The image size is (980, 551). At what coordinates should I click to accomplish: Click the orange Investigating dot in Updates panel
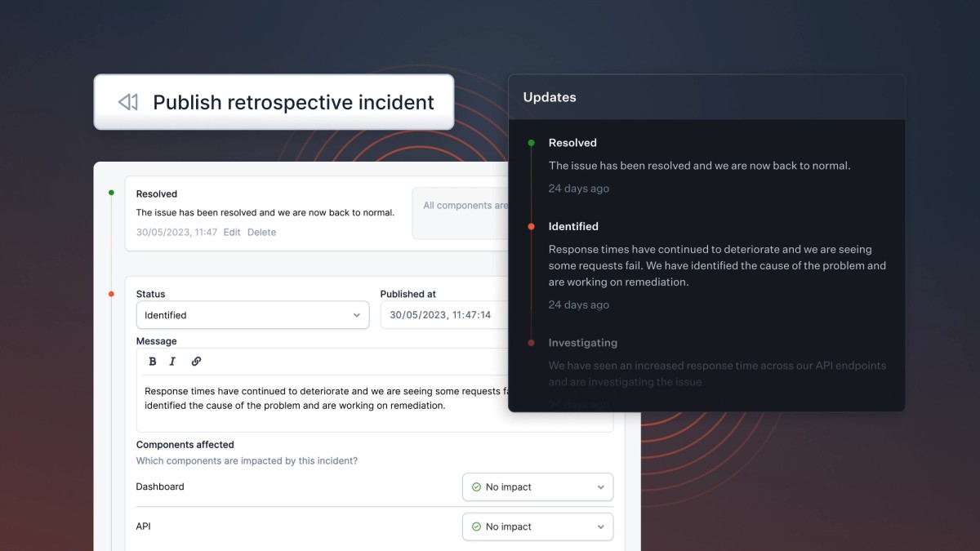point(530,342)
